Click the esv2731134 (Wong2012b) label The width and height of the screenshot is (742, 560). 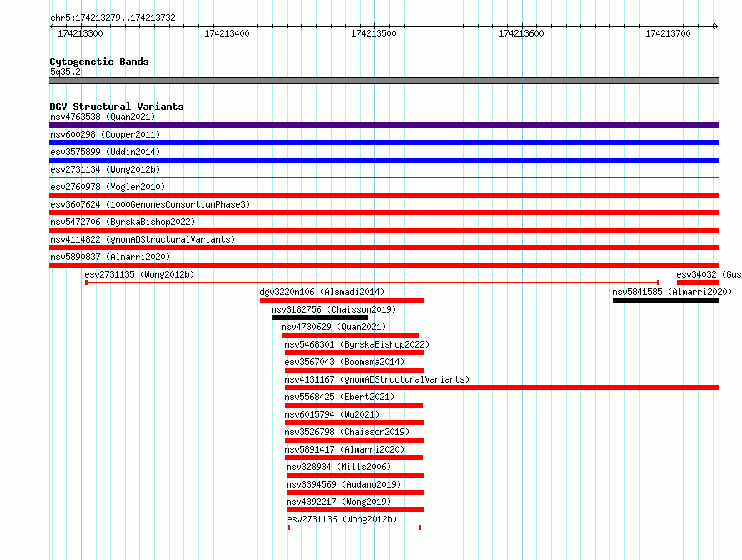105,169
